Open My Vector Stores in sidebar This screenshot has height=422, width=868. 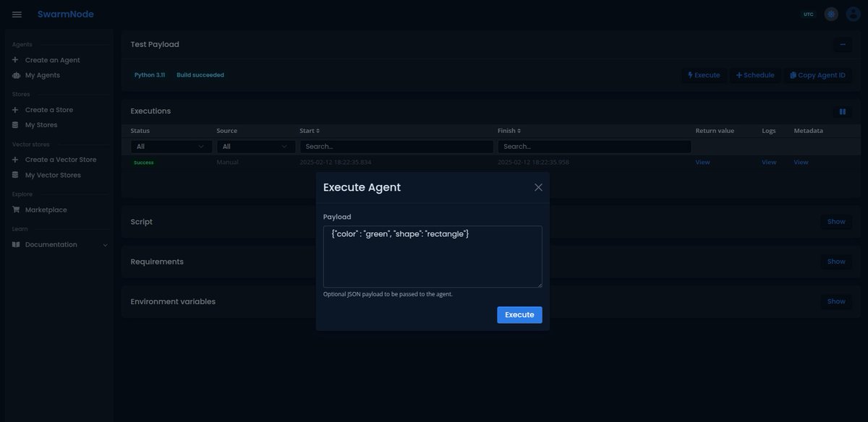coord(53,175)
